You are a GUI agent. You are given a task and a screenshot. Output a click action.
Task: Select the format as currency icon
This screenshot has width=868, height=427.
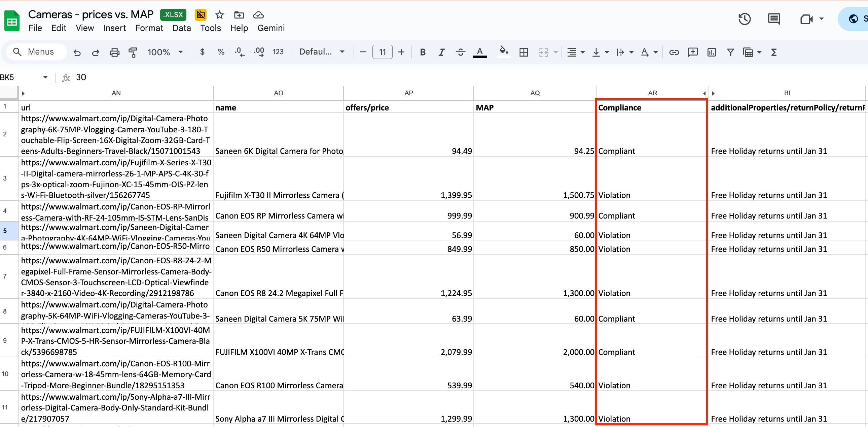pyautogui.click(x=203, y=52)
